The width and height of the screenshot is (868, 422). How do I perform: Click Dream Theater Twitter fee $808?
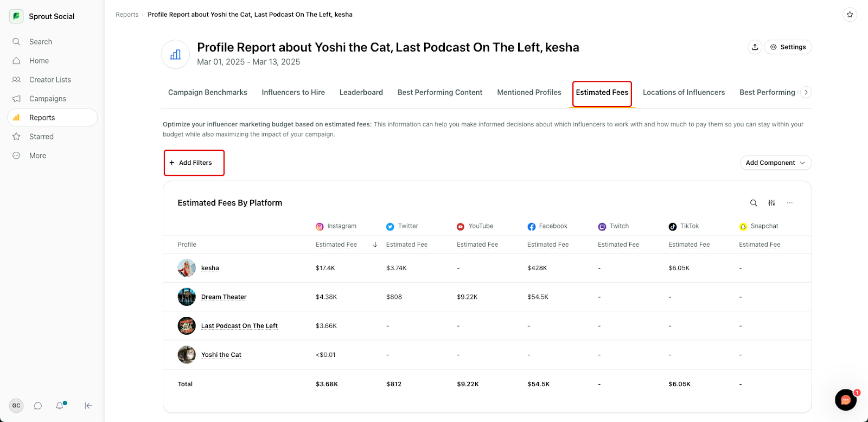coord(394,297)
